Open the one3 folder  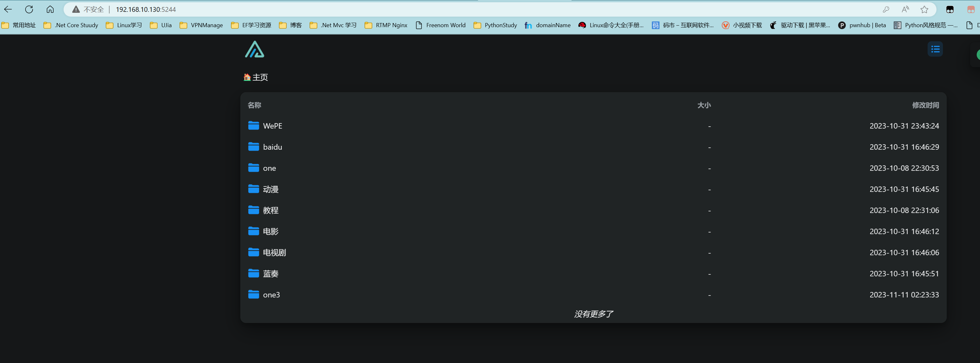[x=593, y=295]
